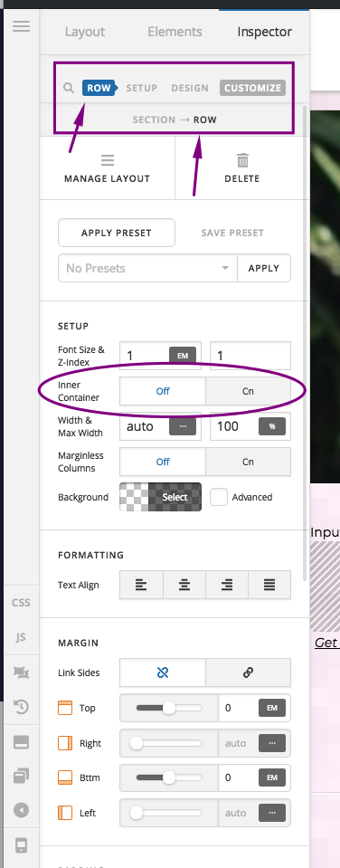Click the Top margin slider
Screen dimensions: 340x868
(x=169, y=708)
